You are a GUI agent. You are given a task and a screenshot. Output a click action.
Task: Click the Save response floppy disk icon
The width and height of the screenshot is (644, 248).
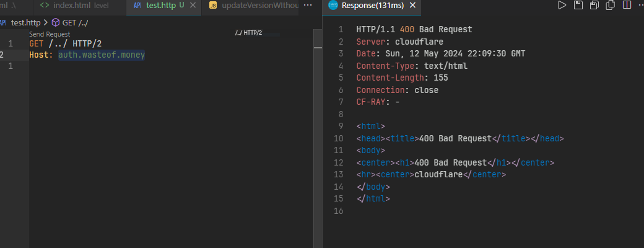578,6
